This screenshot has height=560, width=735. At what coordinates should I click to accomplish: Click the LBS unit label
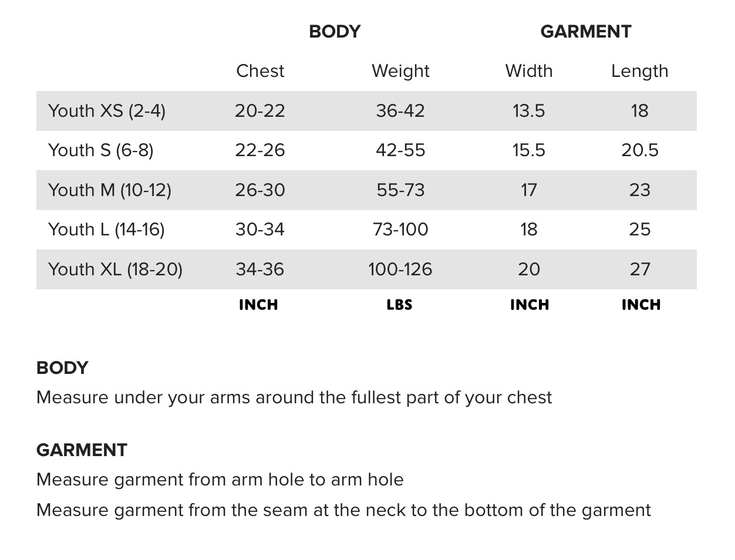(x=400, y=305)
